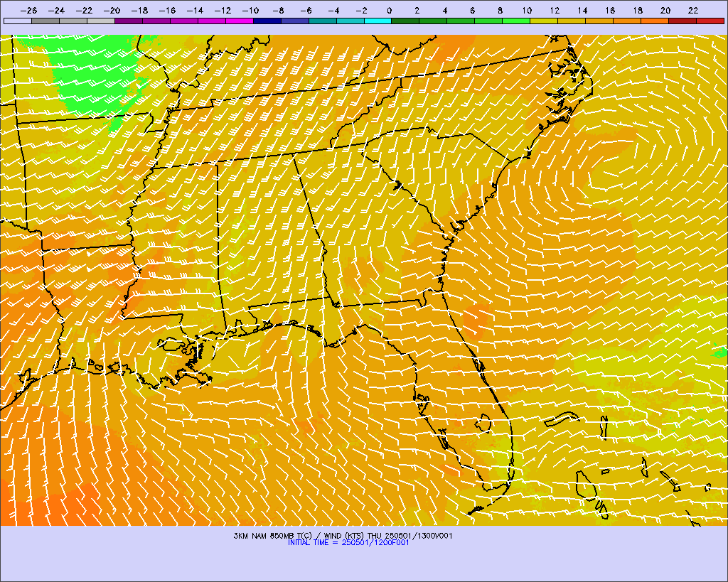Click the '3KM NAM 850MB T(C) / WIND (KTS)' title
728x582 pixels.
click(299, 536)
